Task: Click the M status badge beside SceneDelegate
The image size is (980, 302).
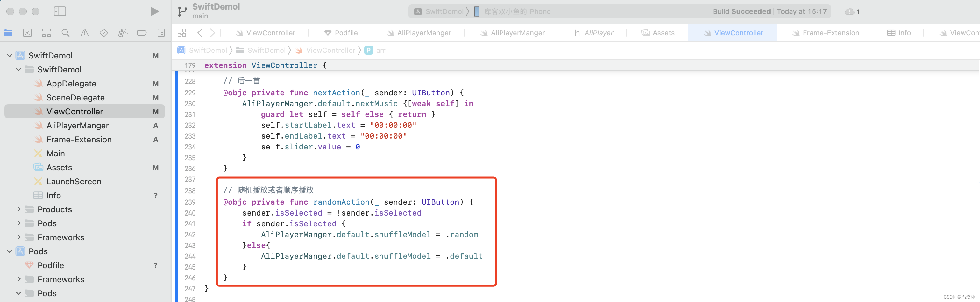Action: click(x=156, y=98)
